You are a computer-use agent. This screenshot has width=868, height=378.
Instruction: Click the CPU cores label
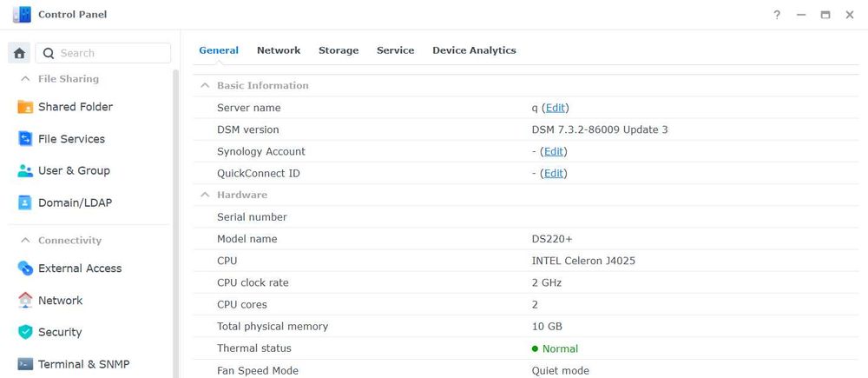click(x=242, y=304)
